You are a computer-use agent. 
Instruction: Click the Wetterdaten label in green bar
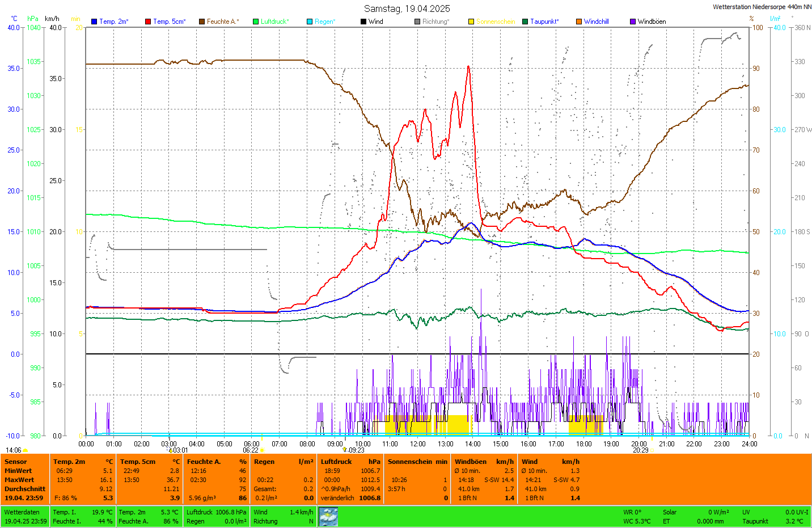coord(22,512)
